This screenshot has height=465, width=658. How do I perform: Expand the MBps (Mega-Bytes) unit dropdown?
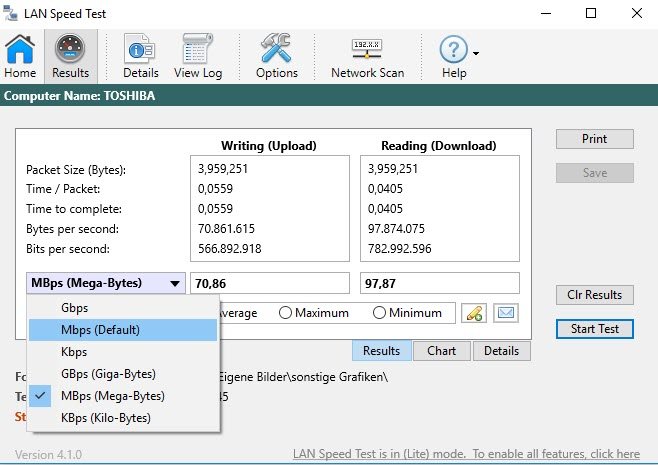105,283
